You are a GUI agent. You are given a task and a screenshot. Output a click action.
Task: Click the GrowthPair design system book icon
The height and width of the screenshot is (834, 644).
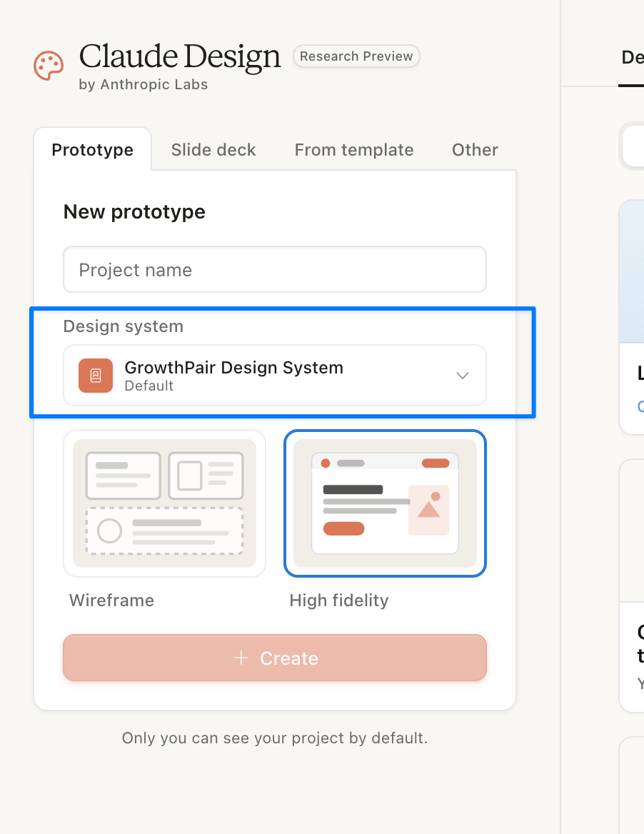96,376
